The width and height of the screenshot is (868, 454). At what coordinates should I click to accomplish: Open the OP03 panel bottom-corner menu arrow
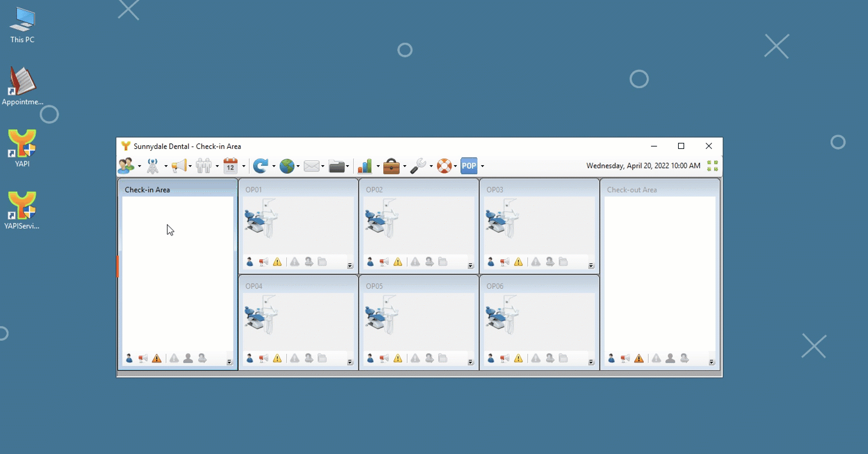point(591,266)
